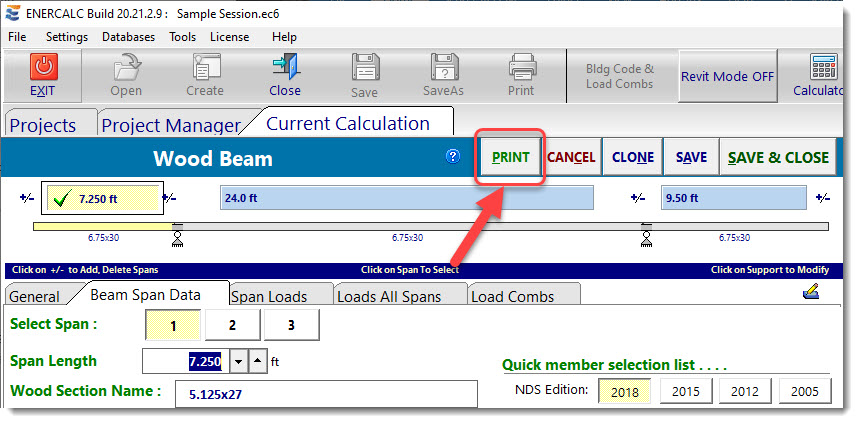Viewport: 858px width, 423px height.
Task: Select the 24.0 ft span bar
Action: (406, 198)
